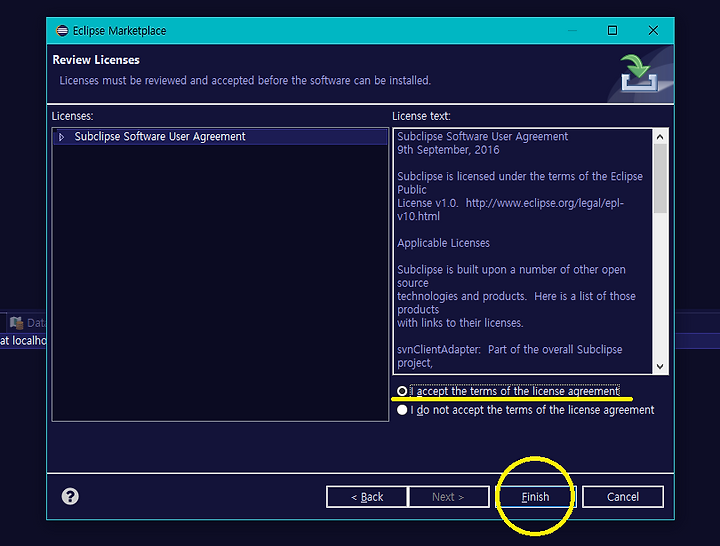Click the Finish button
The width and height of the screenshot is (720, 546).
[535, 497]
